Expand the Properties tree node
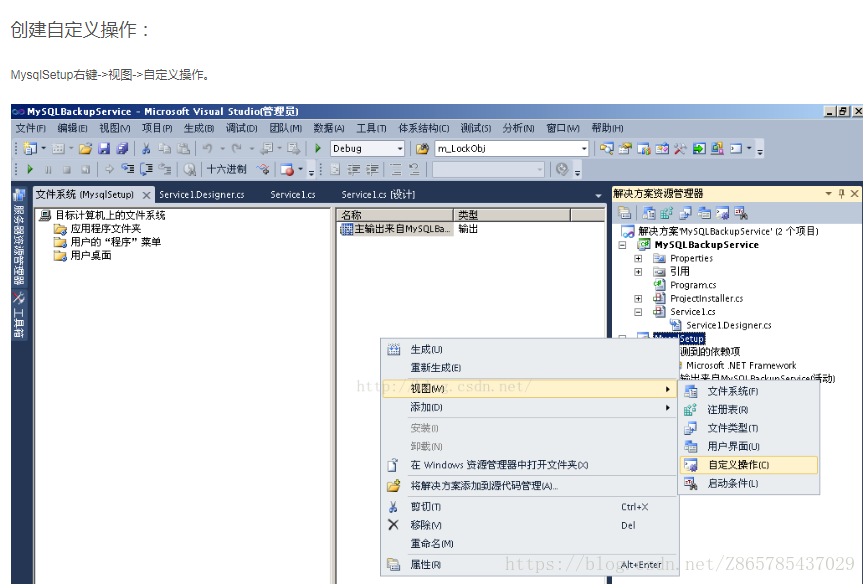Screen dimensions: 866x584 click(638, 259)
